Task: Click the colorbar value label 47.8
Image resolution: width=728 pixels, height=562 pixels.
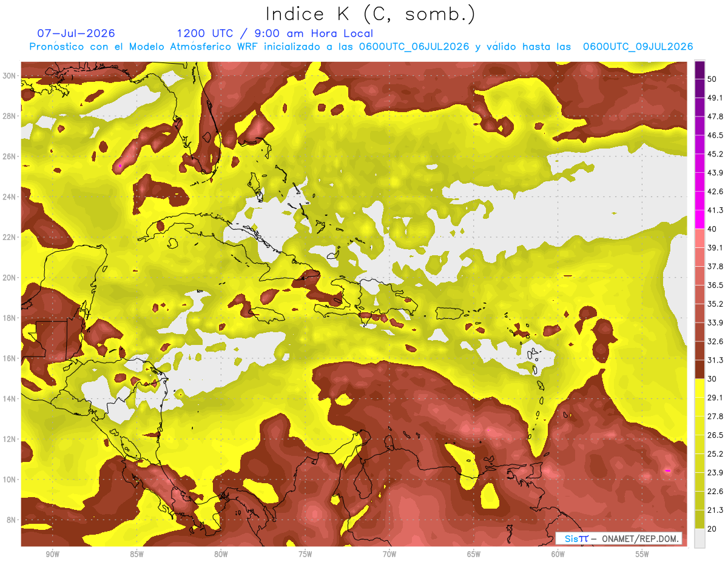Action: (715, 116)
